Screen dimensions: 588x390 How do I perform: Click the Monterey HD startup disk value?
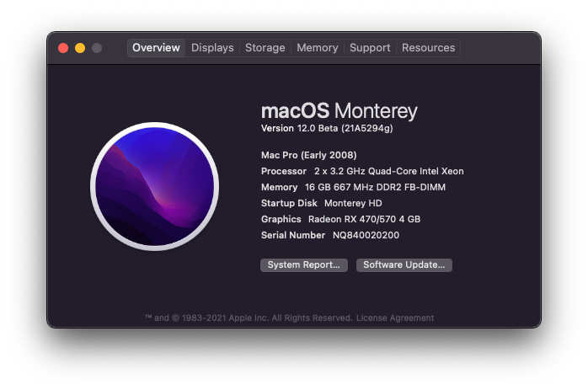[353, 203]
